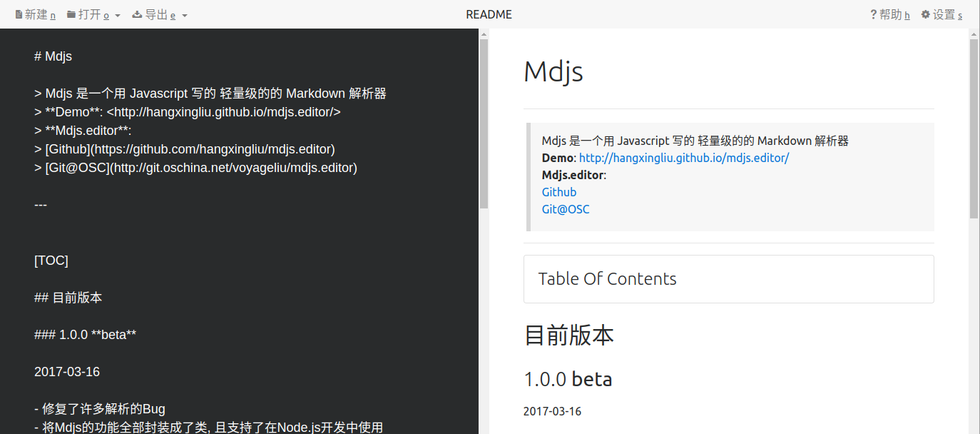980x434 pixels.
Task: Click the preview pane vertical scrollbar thumb
Action: (974, 128)
